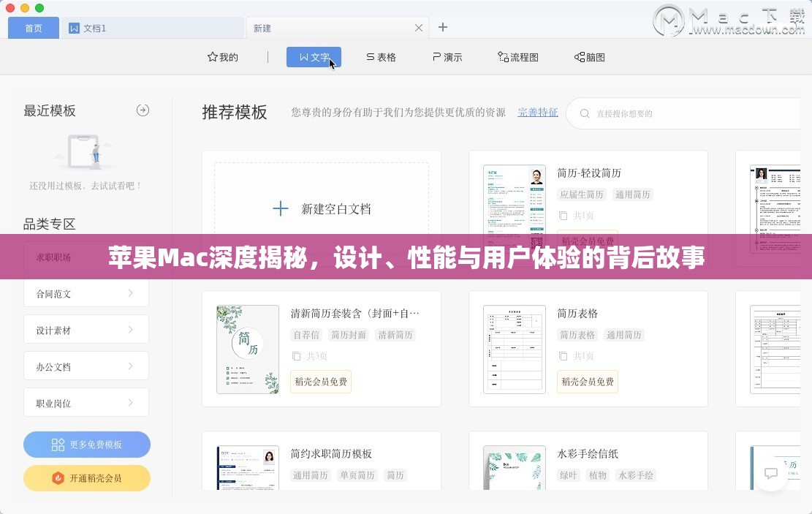
Task: Open the 清新简历套装 template thumbnail
Action: 248,349
